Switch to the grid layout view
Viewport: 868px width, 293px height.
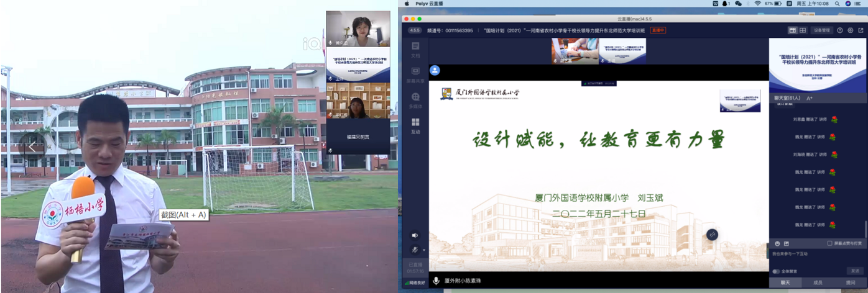(x=803, y=30)
